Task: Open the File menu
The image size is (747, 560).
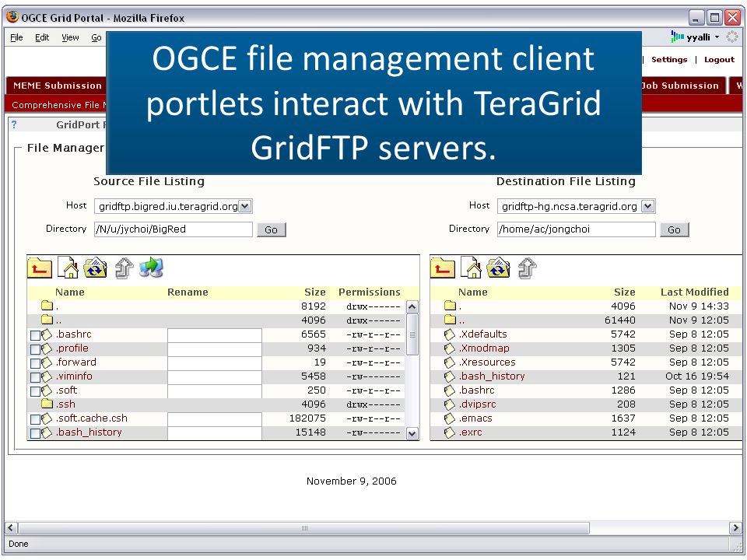Action: 16,37
